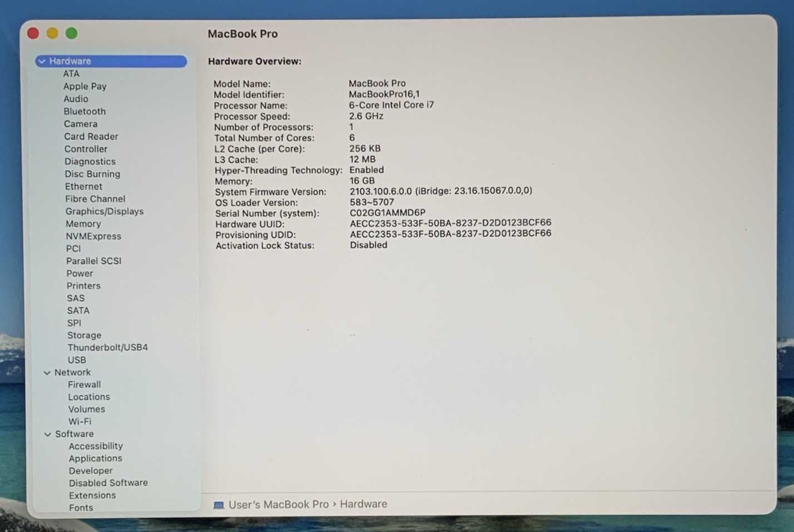Screen dimensions: 794x532
Task: Open Extensions under Software
Action: (x=92, y=495)
